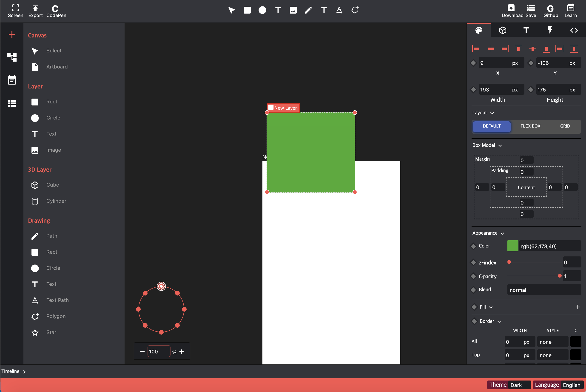
Task: Select the GRID layout option
Action: click(565, 126)
